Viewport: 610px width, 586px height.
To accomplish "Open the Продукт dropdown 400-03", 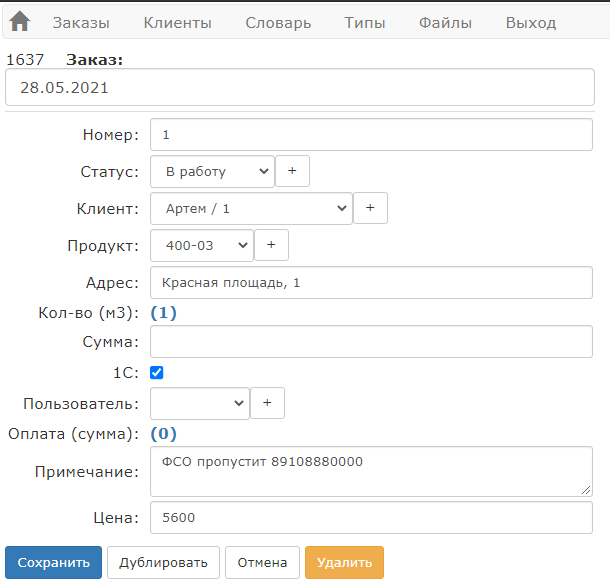I will click(202, 245).
